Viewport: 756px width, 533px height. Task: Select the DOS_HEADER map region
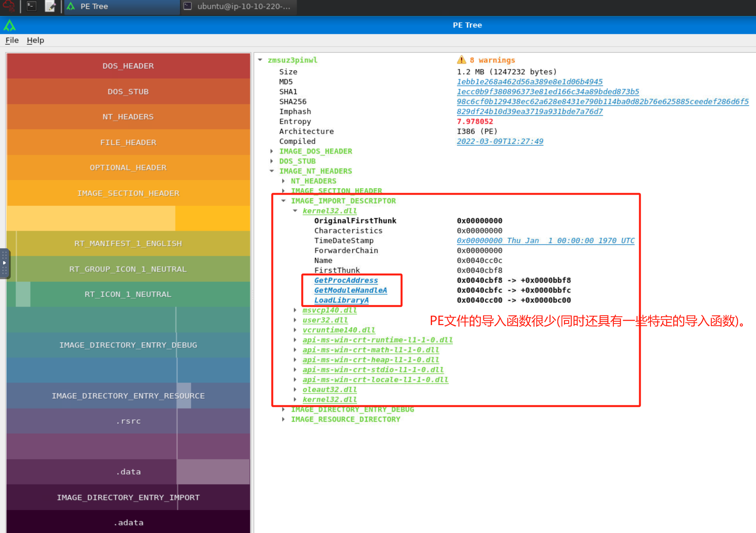(x=128, y=66)
